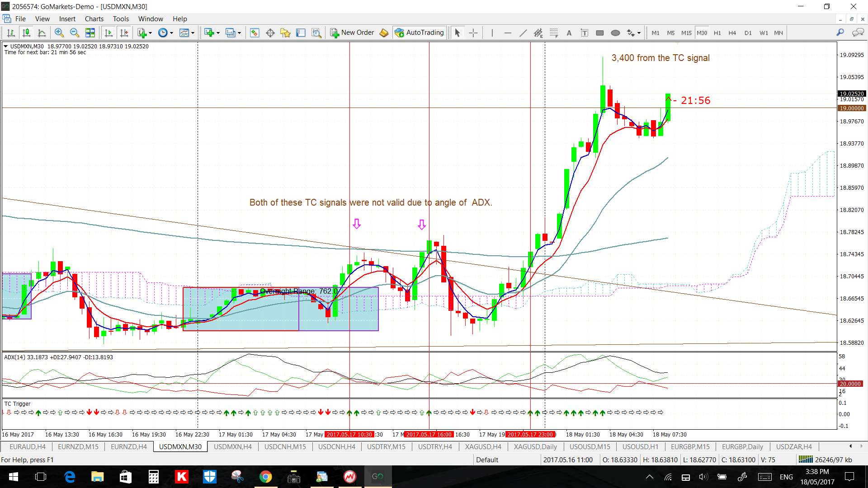Click the 2017.05.17 16:00 time marker

[x=429, y=434]
